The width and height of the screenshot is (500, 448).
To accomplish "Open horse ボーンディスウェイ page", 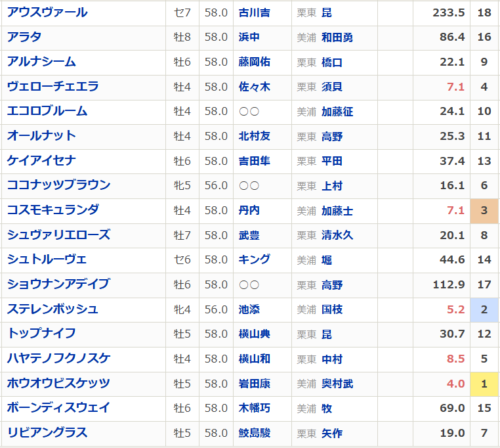I will pyautogui.click(x=58, y=408).
